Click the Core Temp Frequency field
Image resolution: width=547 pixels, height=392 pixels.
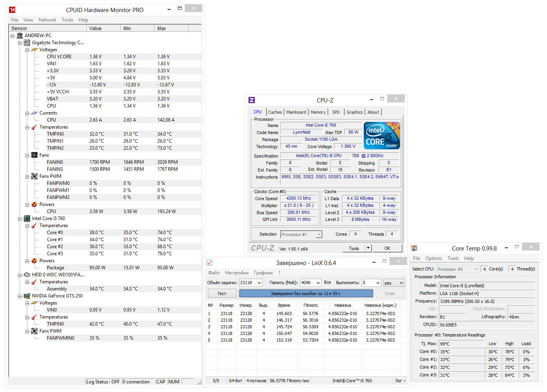coord(486,301)
